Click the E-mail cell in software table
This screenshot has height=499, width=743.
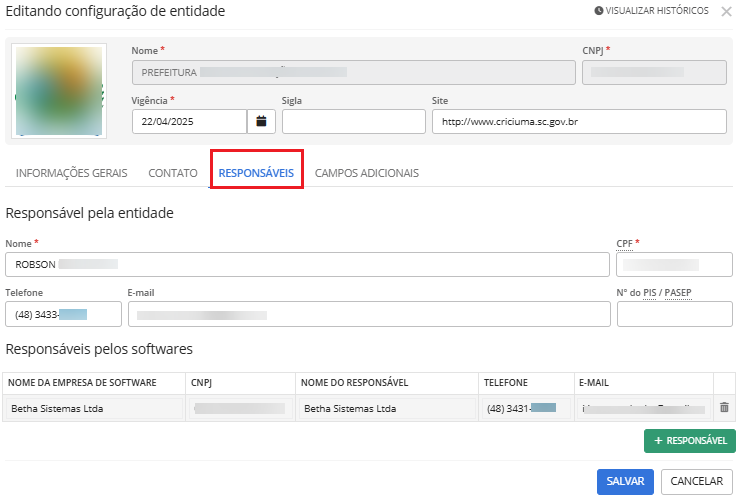point(644,408)
